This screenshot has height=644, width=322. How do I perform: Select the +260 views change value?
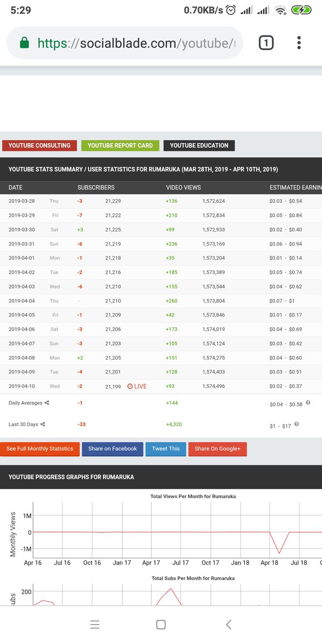click(172, 301)
